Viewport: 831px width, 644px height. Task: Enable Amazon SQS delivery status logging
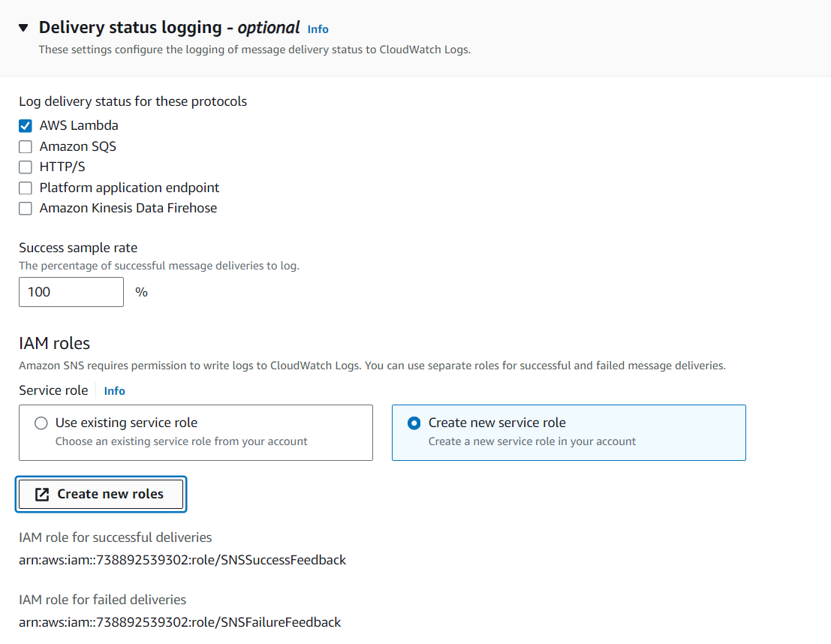(26, 146)
